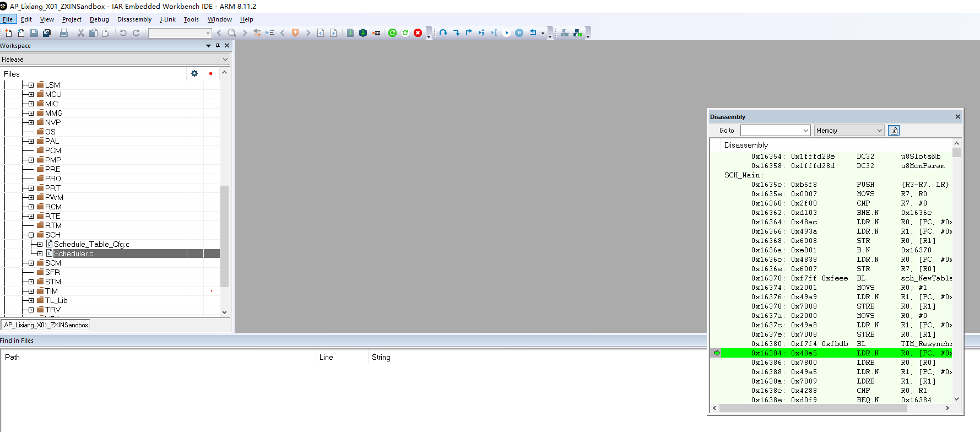Expand the MCU folder
This screenshot has height=432, width=980.
pos(31,94)
